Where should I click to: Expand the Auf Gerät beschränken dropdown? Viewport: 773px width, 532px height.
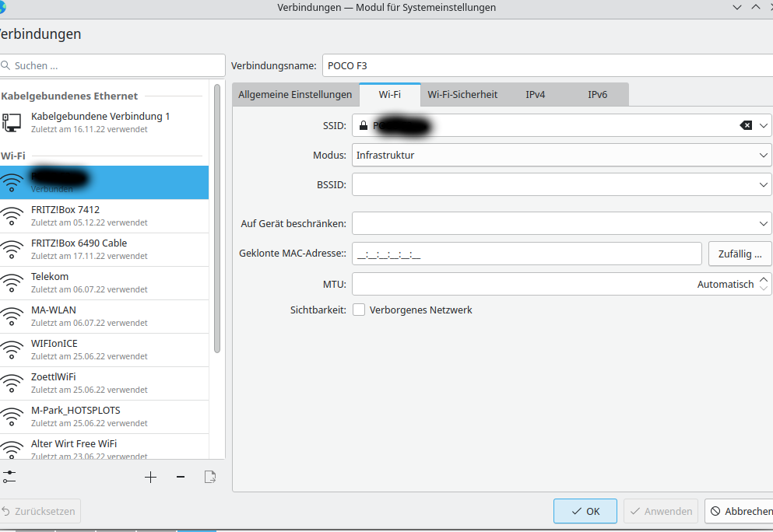pos(764,224)
